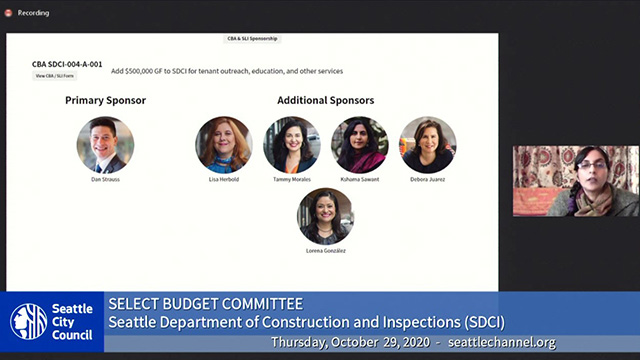Open the CBA & SLI Sponsorship tab

pyautogui.click(x=252, y=39)
